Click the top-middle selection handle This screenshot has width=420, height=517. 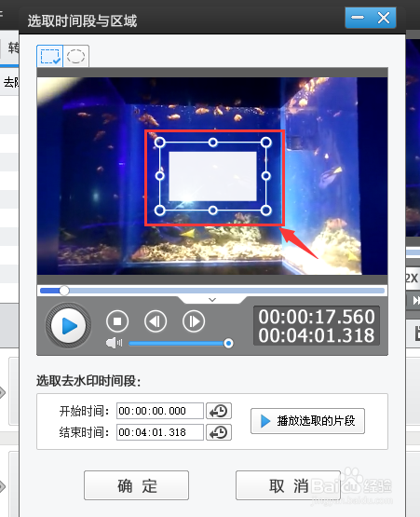tap(213, 143)
